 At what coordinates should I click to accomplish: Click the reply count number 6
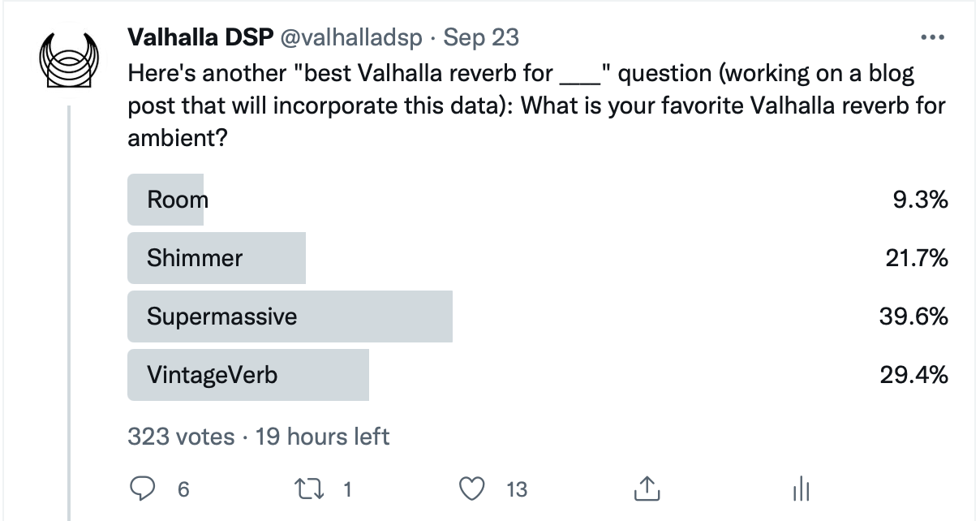click(x=183, y=489)
